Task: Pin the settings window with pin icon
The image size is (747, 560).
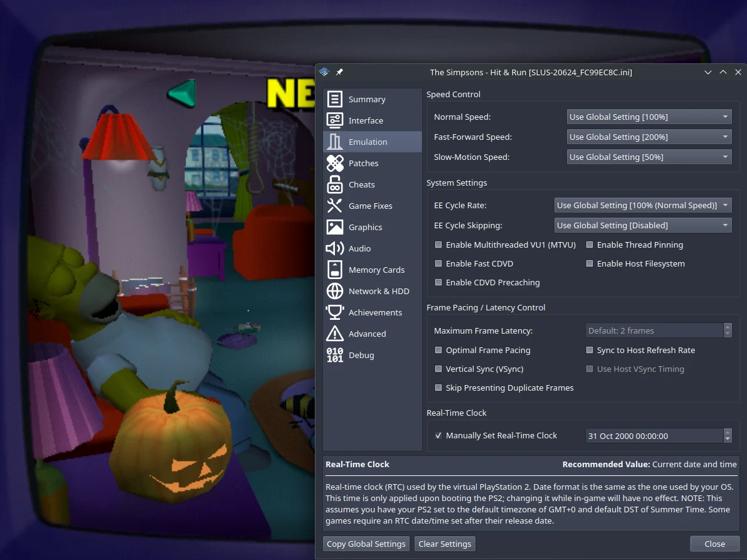Action: tap(339, 72)
